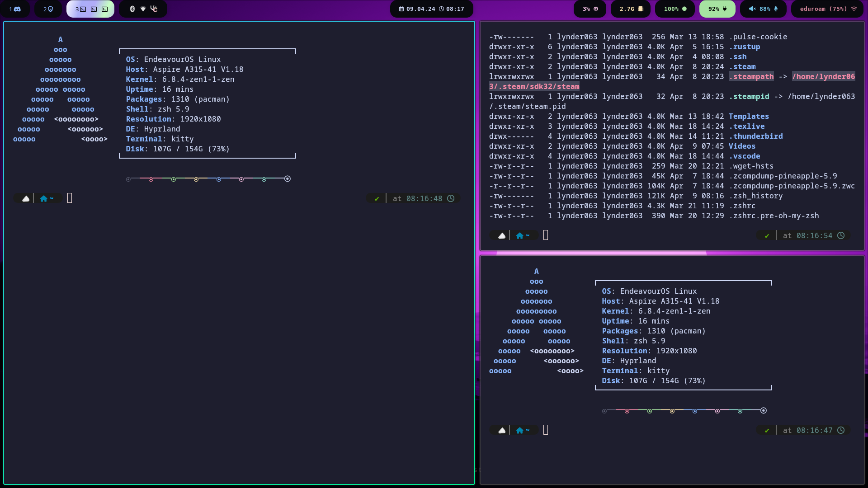
Task: Unmute the speaker icon in the top bar
Action: (x=752, y=9)
